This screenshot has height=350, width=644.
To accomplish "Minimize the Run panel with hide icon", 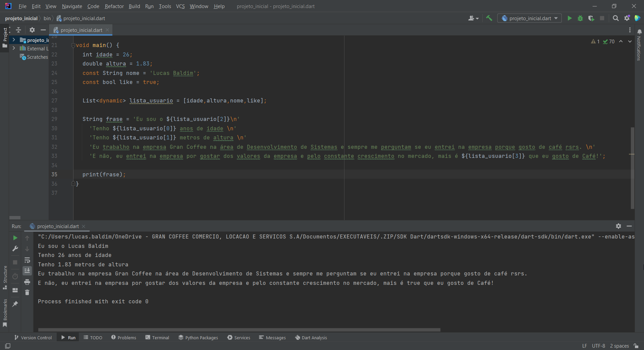I will [629, 226].
